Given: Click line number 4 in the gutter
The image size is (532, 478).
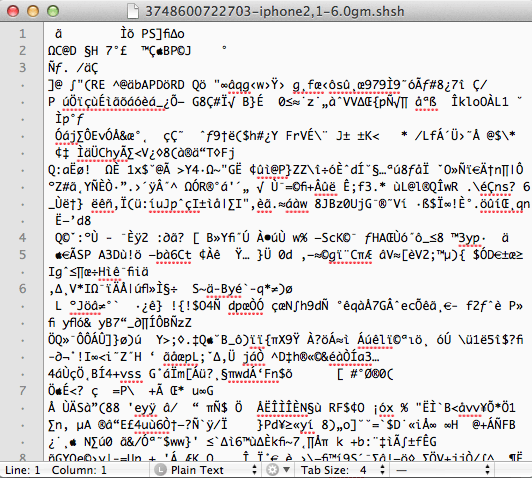Looking at the screenshot, I should click(22, 238).
